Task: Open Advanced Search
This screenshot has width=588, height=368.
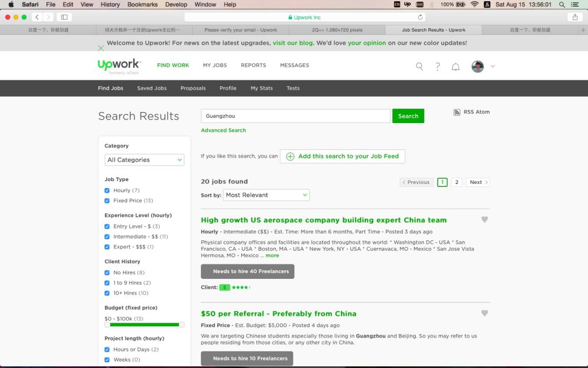Action: click(223, 131)
